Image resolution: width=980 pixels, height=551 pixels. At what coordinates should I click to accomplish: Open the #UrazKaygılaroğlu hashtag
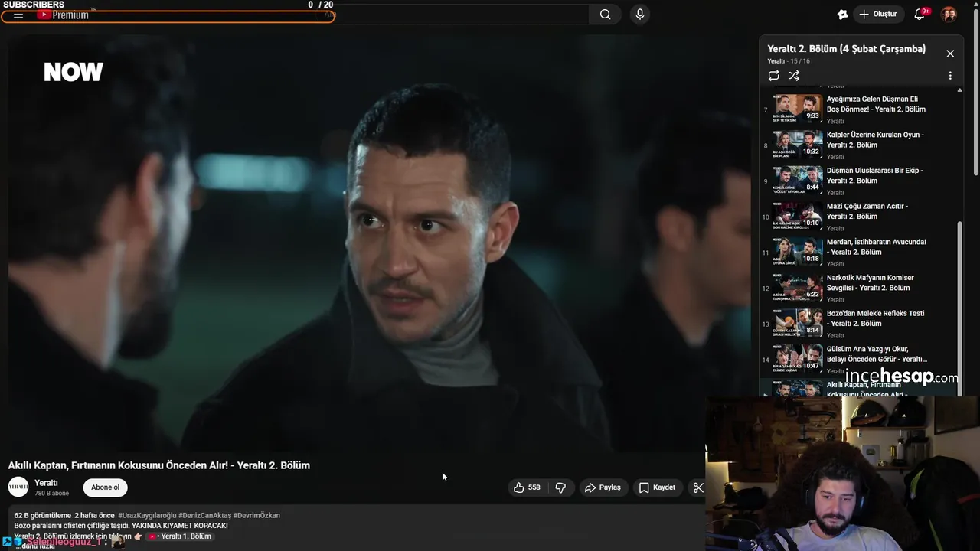click(147, 516)
